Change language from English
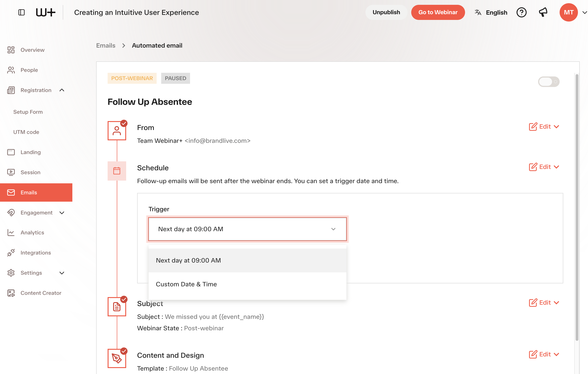This screenshot has width=588, height=374. 496,12
